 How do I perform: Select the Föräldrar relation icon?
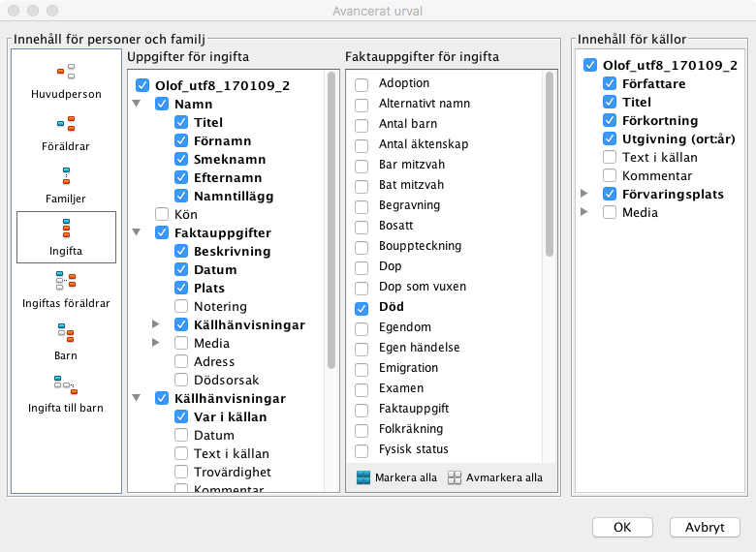(66, 123)
